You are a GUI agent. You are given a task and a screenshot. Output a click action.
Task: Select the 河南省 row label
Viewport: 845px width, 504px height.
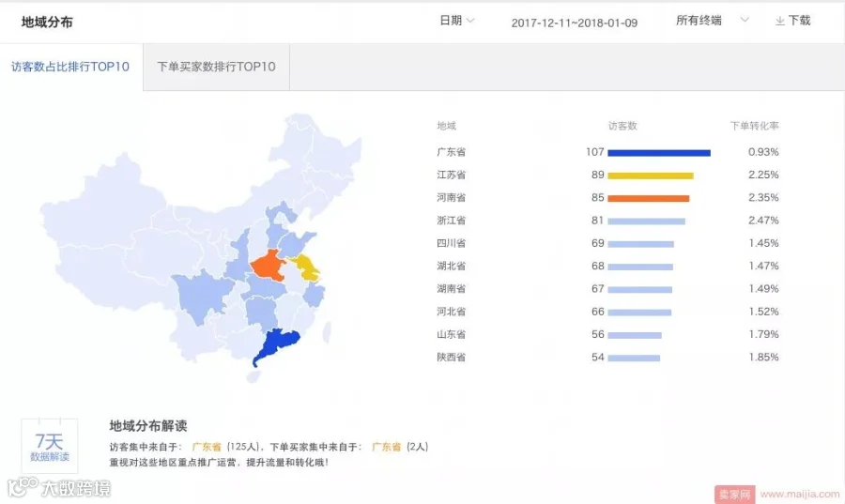pos(451,198)
